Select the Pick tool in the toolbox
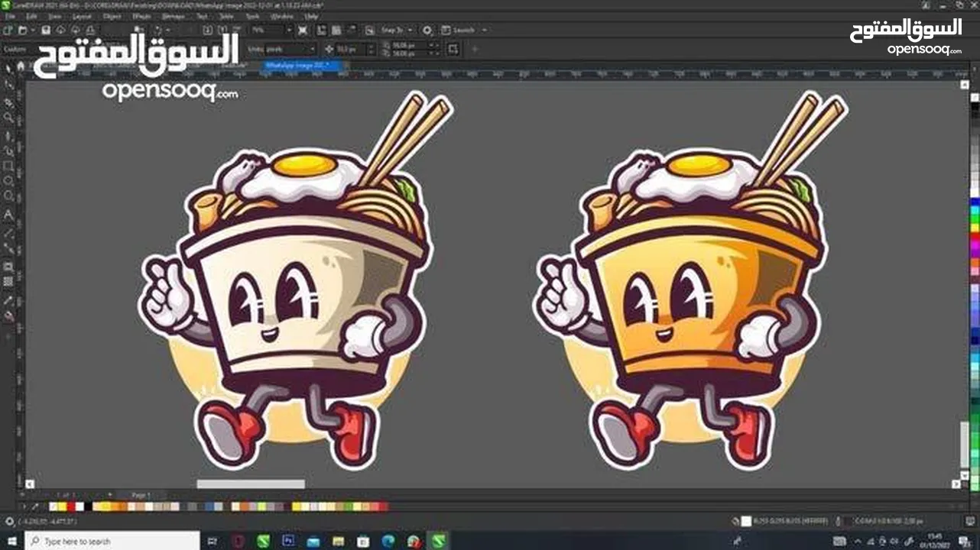 [x=8, y=69]
